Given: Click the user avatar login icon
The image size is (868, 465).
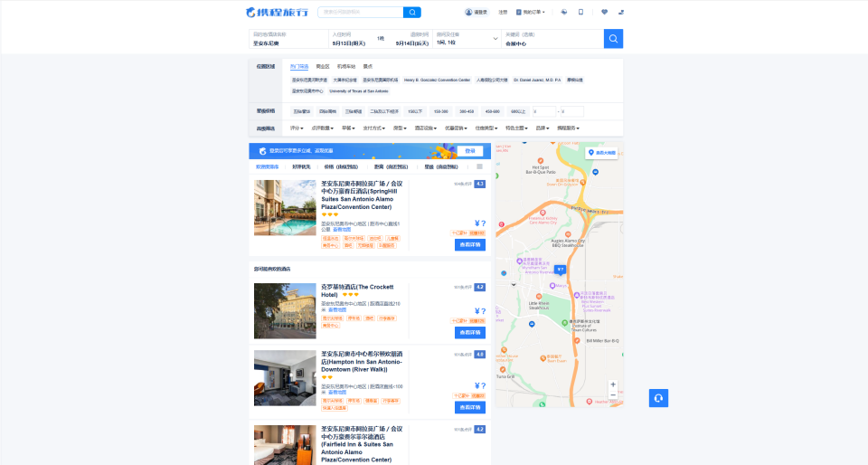Looking at the screenshot, I should (468, 12).
